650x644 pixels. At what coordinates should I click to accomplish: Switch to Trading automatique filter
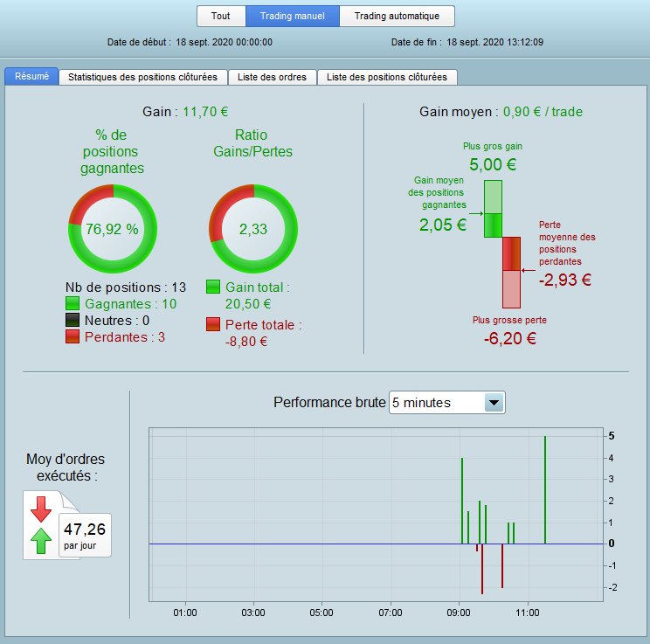(x=397, y=16)
